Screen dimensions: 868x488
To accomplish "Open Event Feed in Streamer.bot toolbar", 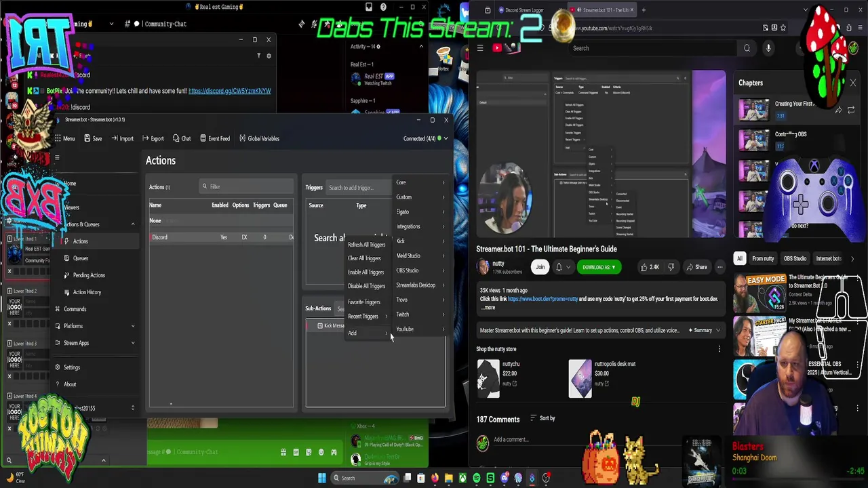I will 214,138.
